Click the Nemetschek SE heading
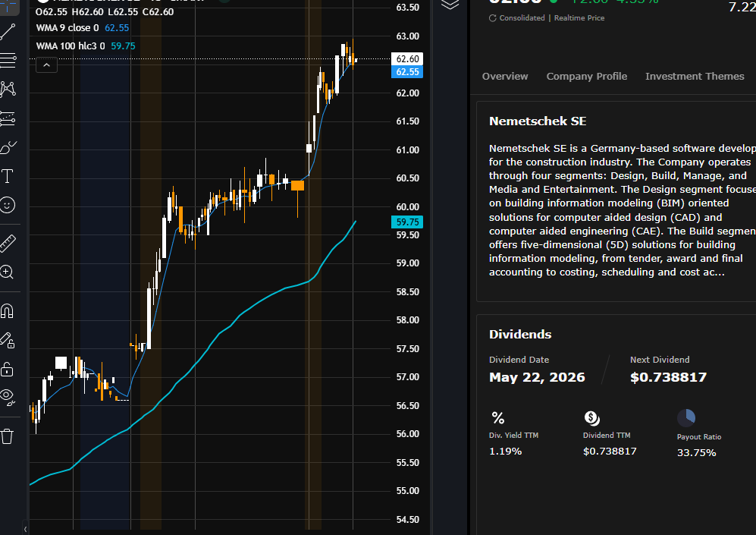Viewport: 756px width, 535px height. click(537, 121)
